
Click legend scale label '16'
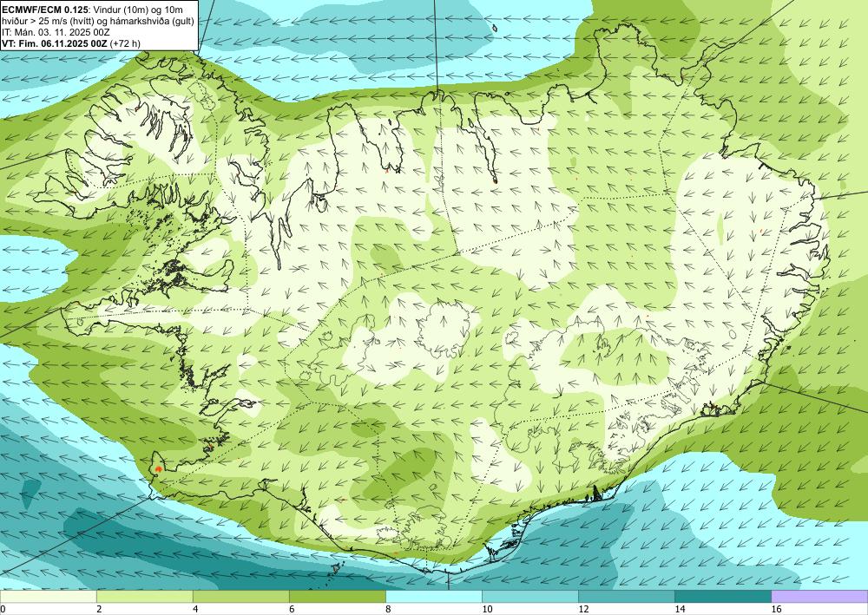[776, 610]
